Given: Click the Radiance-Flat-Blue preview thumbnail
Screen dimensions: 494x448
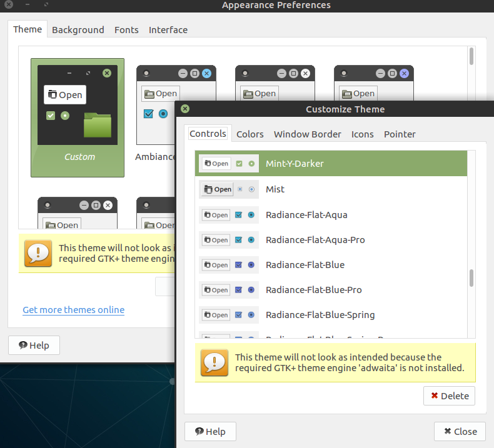Looking at the screenshot, I should coord(229,265).
